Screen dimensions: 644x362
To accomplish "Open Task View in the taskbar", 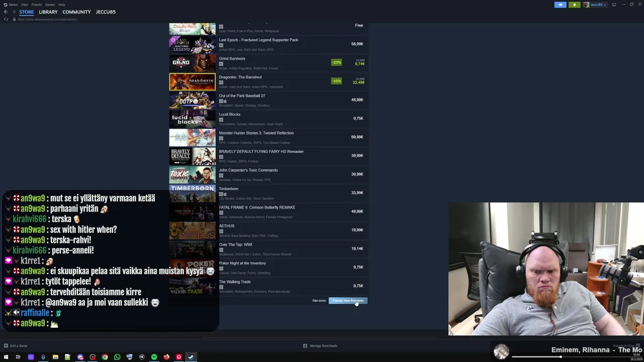I will [x=18, y=357].
